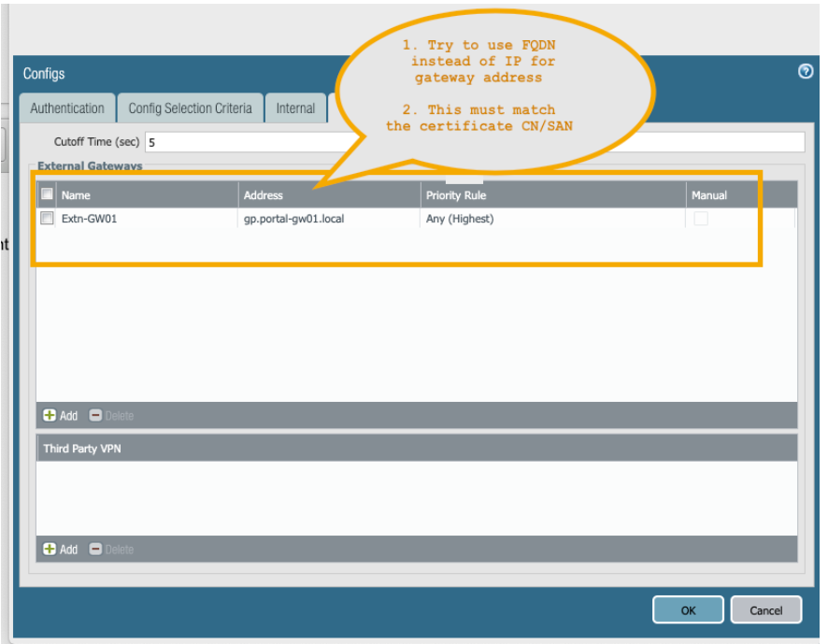Viewport: 828px width, 644px height.
Task: Click the Name column header
Action: click(x=75, y=194)
